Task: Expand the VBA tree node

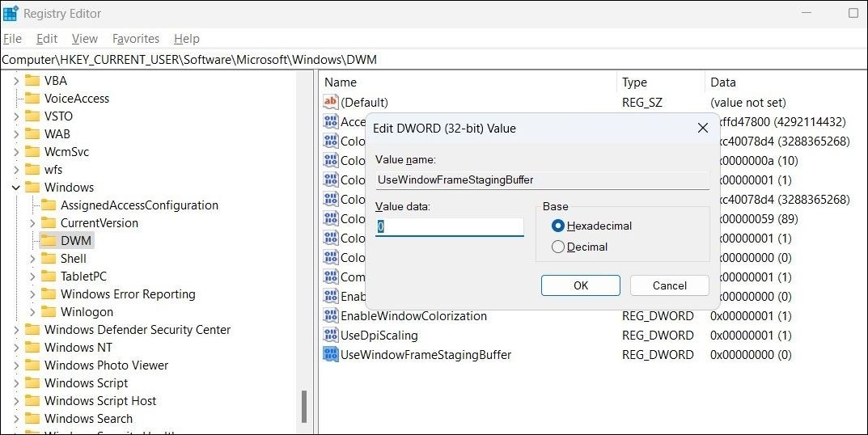Action: click(x=16, y=81)
